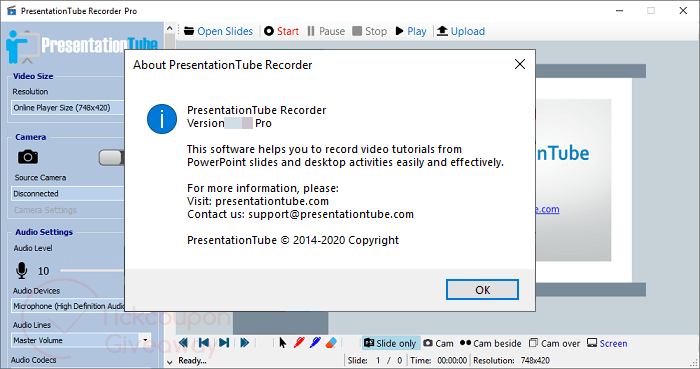
Task: Click the microphone icon
Action: pyautogui.click(x=21, y=270)
